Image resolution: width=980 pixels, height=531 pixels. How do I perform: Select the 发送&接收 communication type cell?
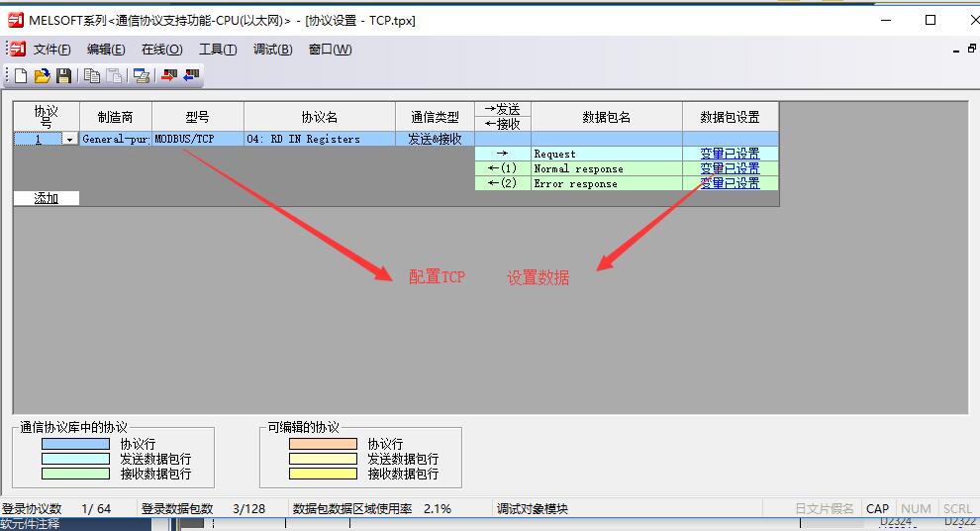pyautogui.click(x=435, y=139)
